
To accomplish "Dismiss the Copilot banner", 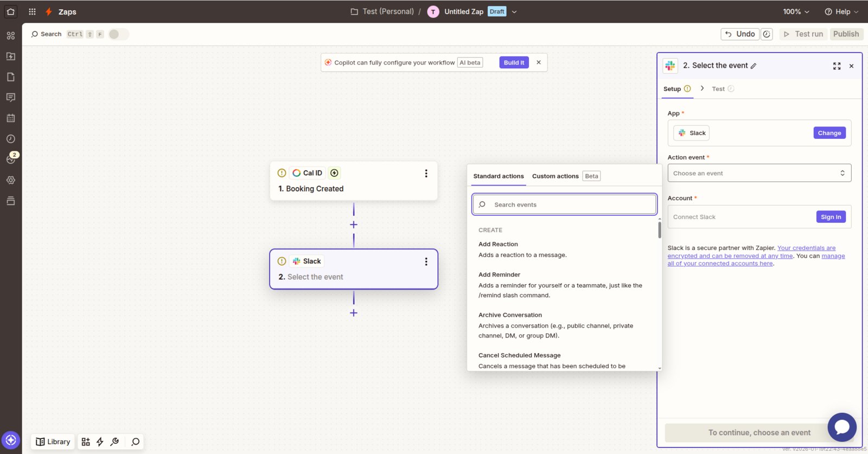I will point(539,62).
